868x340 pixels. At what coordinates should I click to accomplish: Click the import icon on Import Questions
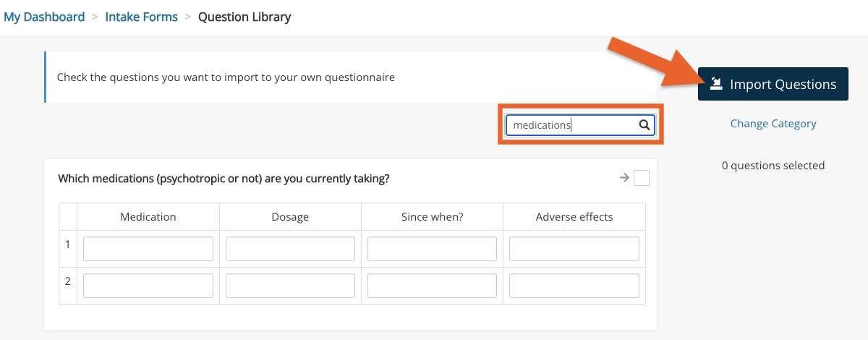(x=716, y=84)
